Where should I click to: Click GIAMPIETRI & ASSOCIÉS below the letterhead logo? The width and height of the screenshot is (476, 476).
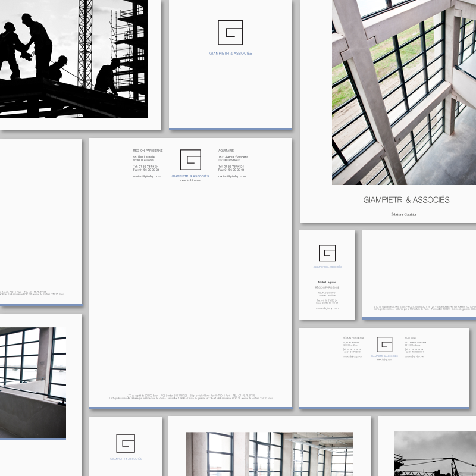point(190,176)
